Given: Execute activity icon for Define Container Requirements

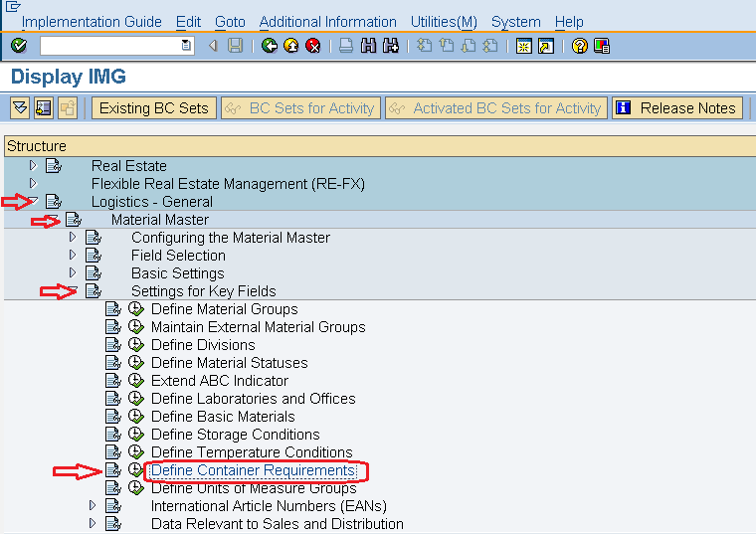Looking at the screenshot, I should (x=136, y=470).
